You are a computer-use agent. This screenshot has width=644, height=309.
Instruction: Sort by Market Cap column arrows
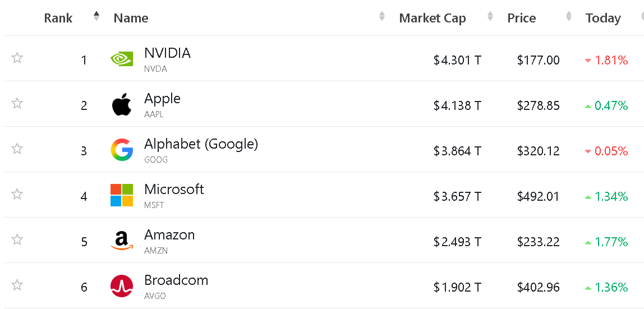coord(490,17)
